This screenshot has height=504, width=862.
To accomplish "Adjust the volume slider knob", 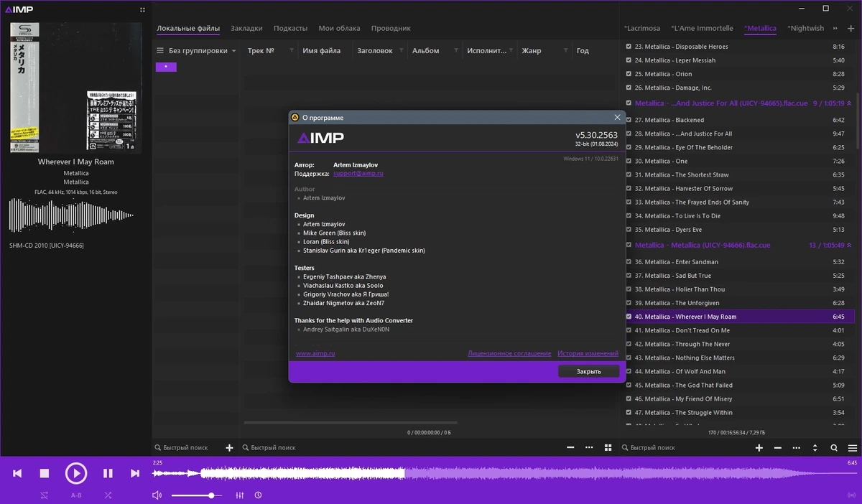I will 211,495.
